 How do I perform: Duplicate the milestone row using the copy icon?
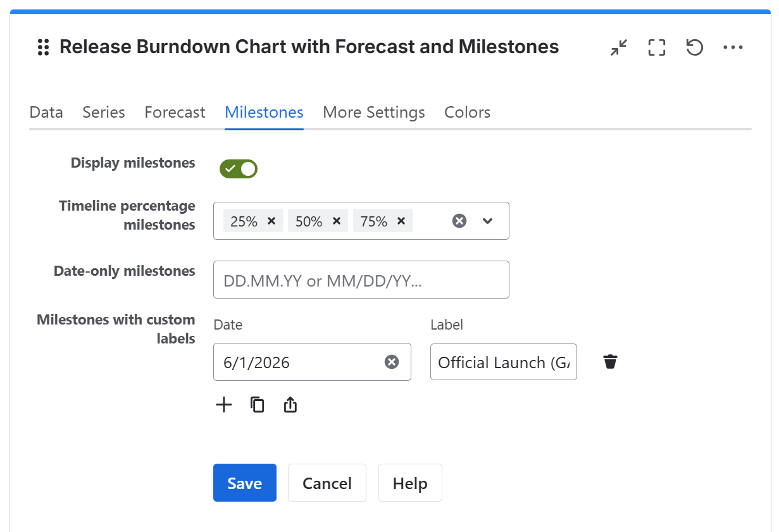[x=258, y=404]
